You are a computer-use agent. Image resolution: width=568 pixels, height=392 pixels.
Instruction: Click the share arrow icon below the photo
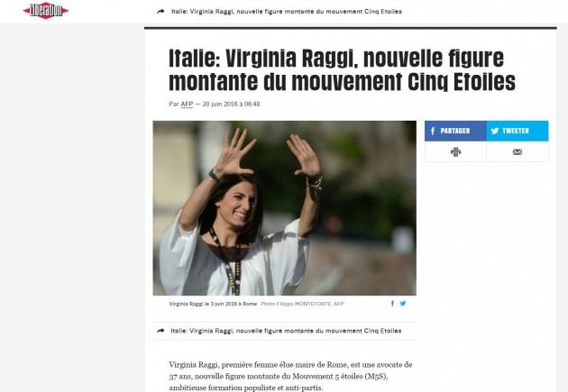coord(160,331)
